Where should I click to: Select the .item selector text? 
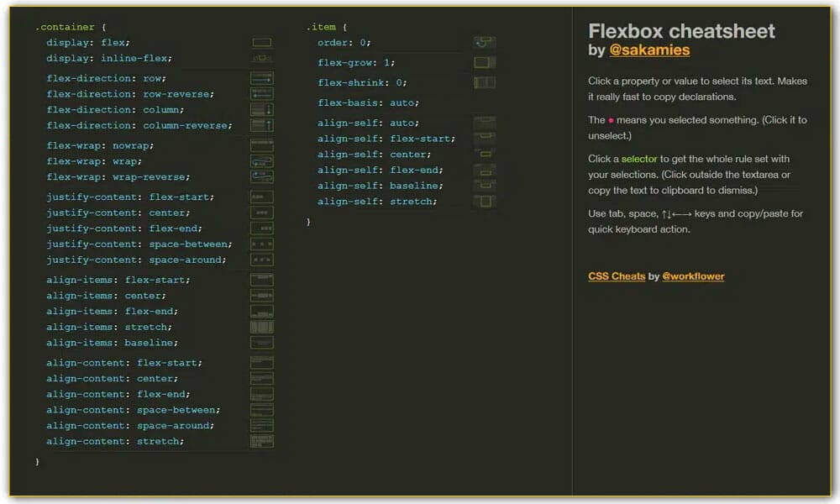(x=322, y=26)
